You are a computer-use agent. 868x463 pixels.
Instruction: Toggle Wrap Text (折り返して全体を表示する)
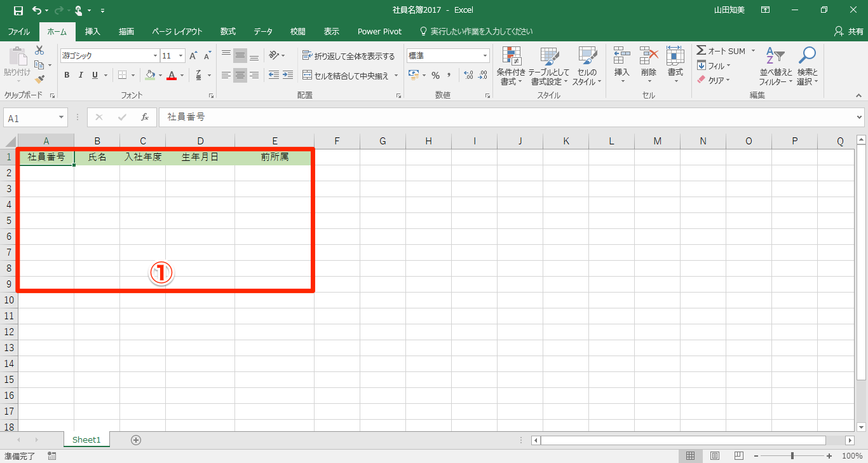349,56
